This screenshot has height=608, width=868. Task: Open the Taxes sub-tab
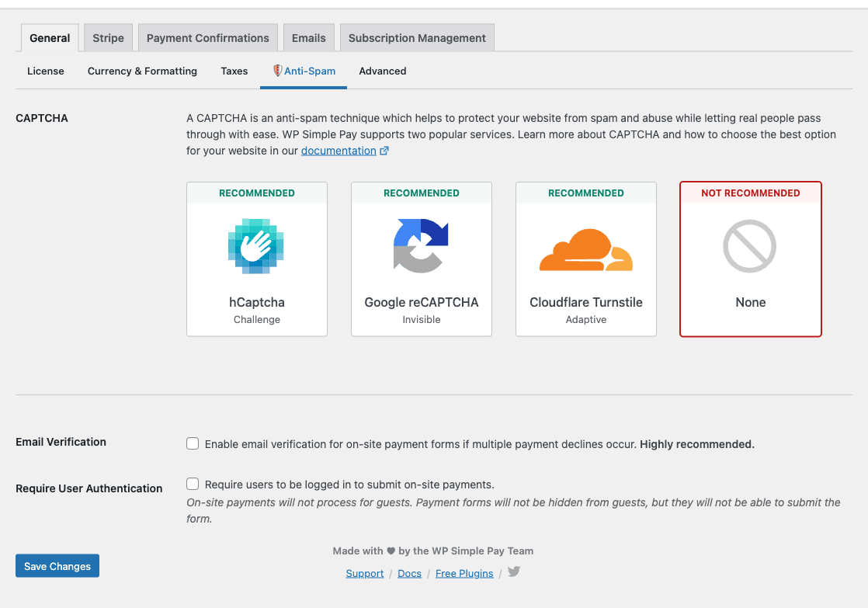[x=234, y=71]
